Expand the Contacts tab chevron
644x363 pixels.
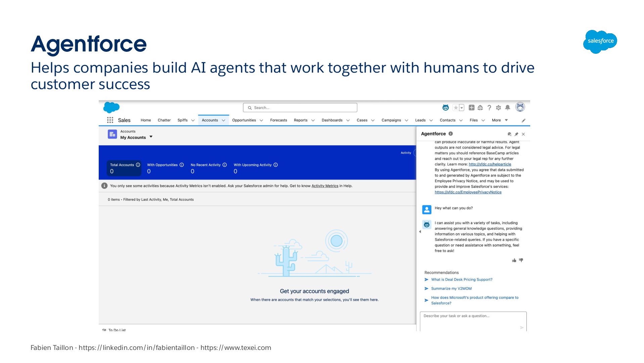461,120
